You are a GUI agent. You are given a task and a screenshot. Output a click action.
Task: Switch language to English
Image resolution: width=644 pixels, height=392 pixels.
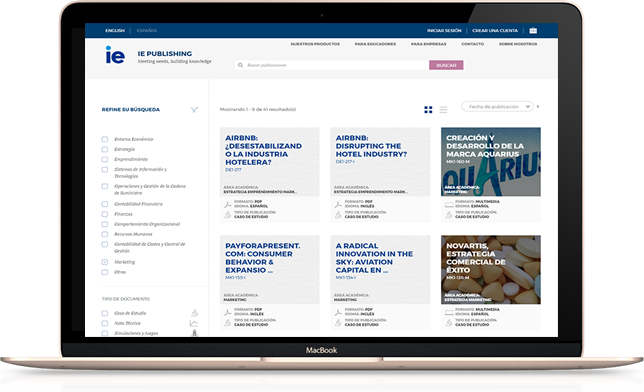tap(115, 30)
